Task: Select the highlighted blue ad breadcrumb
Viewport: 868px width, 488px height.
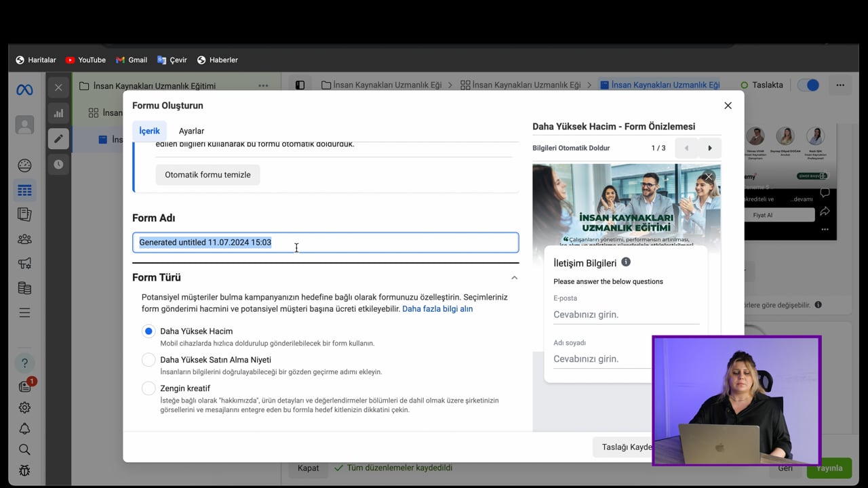Action: coord(660,85)
